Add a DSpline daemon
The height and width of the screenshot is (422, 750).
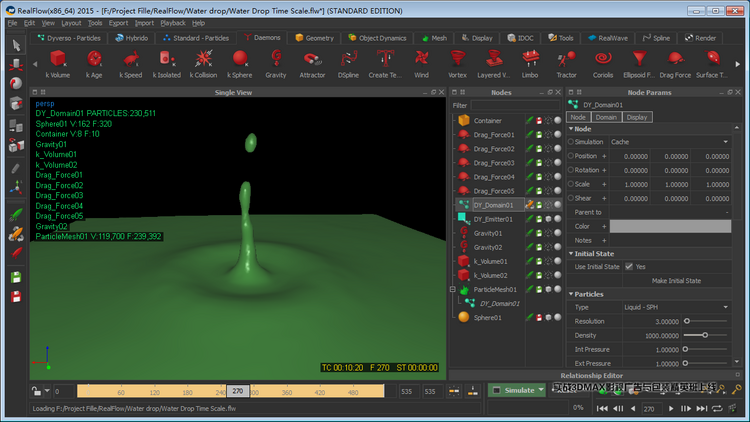click(x=348, y=64)
